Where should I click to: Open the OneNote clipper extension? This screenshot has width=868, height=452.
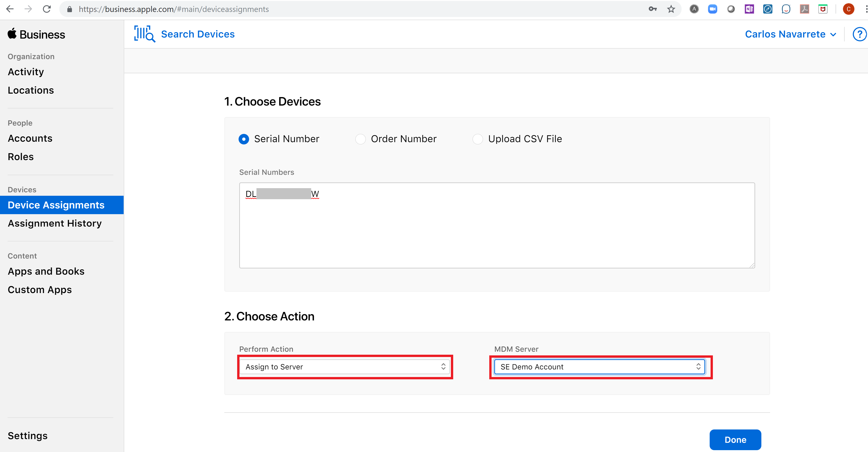point(749,9)
